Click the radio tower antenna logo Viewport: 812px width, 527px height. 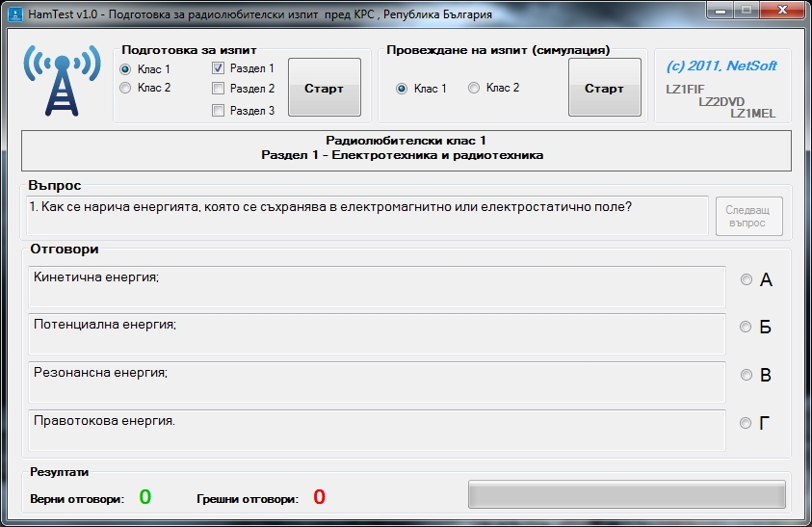[x=63, y=80]
